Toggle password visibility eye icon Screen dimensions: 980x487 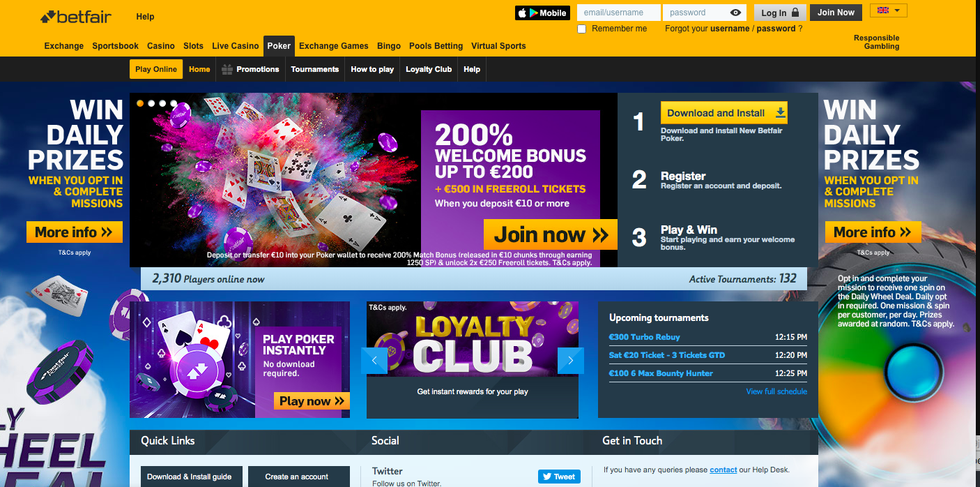point(735,13)
